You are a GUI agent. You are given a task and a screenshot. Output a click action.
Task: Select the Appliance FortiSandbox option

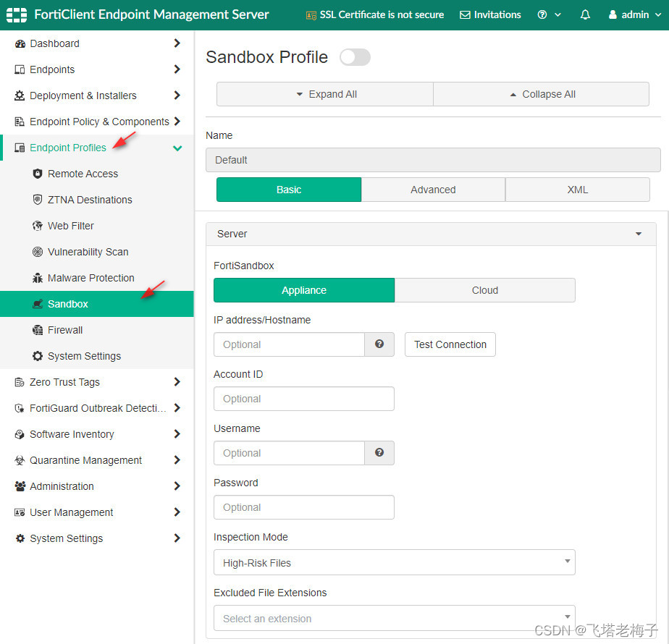point(304,290)
